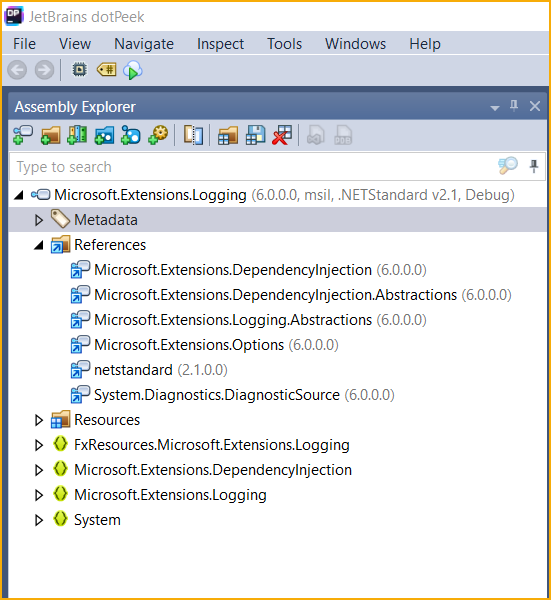Expand the Microsoft.Extensions.DependencyInjection namespace arrow
Screen dimensions: 551x600
(x=39, y=470)
